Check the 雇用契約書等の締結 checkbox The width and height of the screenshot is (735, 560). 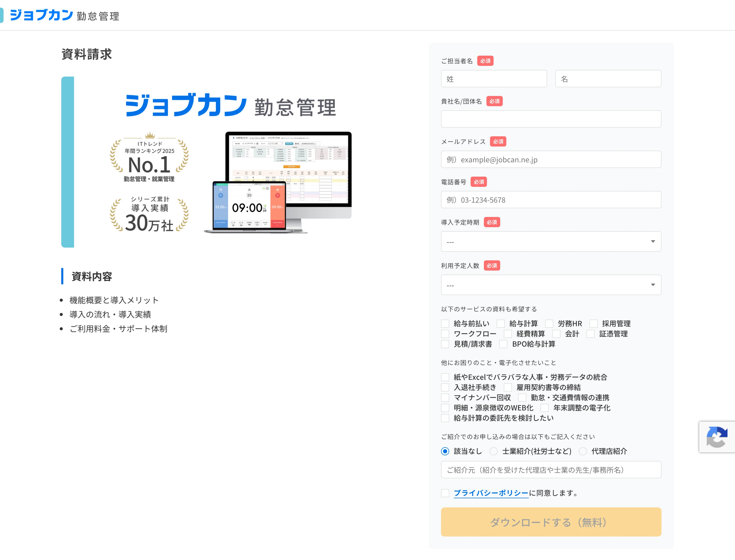[508, 387]
